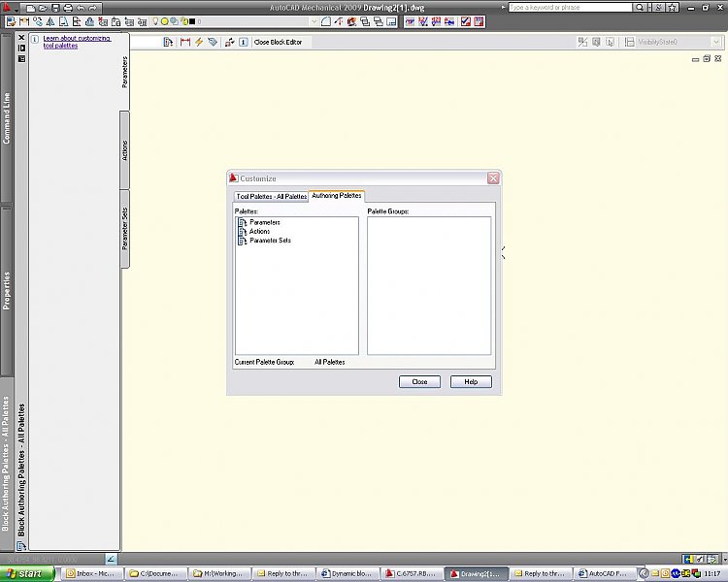Click the Define Attribute tag icon
Image resolution: width=728 pixels, height=582 pixels.
point(213,43)
